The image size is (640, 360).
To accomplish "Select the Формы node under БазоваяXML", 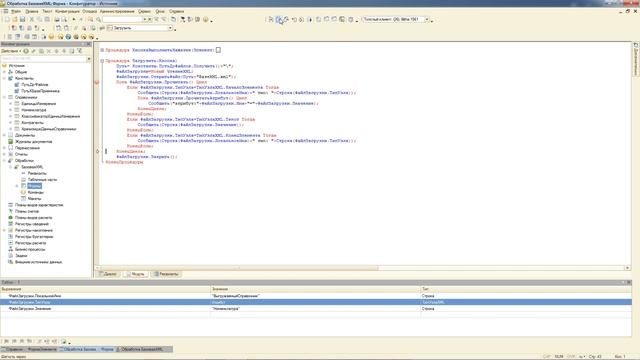I will pyautogui.click(x=35, y=186).
